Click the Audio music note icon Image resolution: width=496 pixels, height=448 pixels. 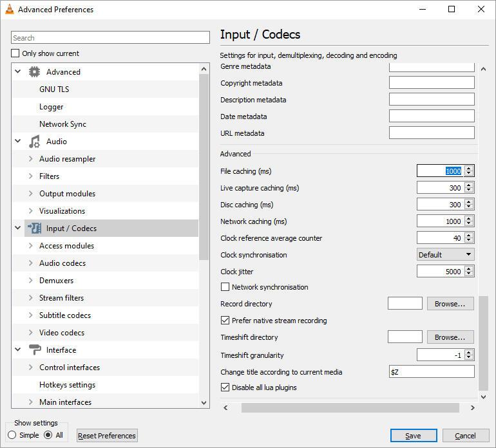[34, 142]
